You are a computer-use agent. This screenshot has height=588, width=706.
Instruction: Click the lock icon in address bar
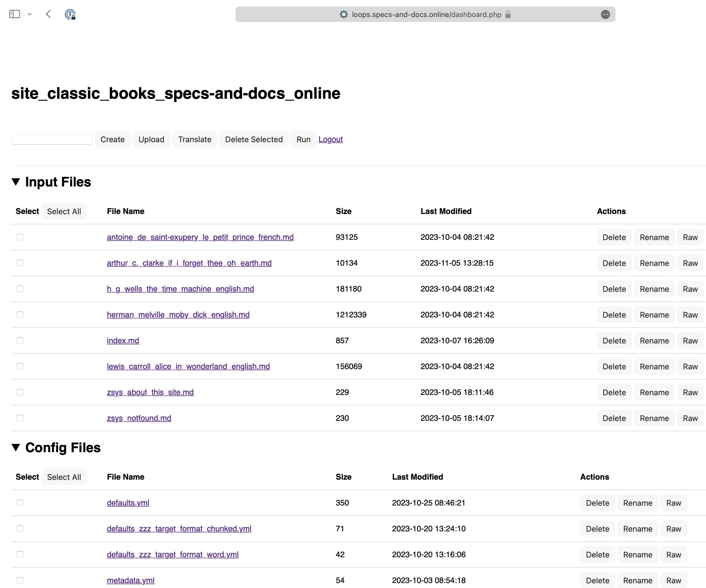pos(508,15)
